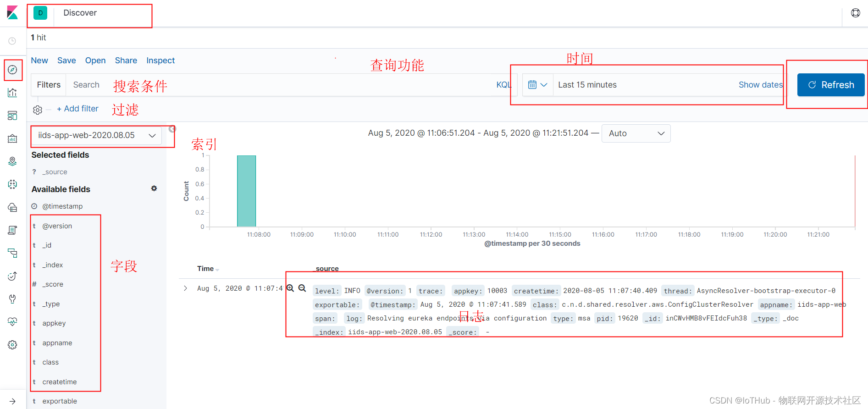
Task: Open the recently viewed clock icon
Action: point(12,41)
